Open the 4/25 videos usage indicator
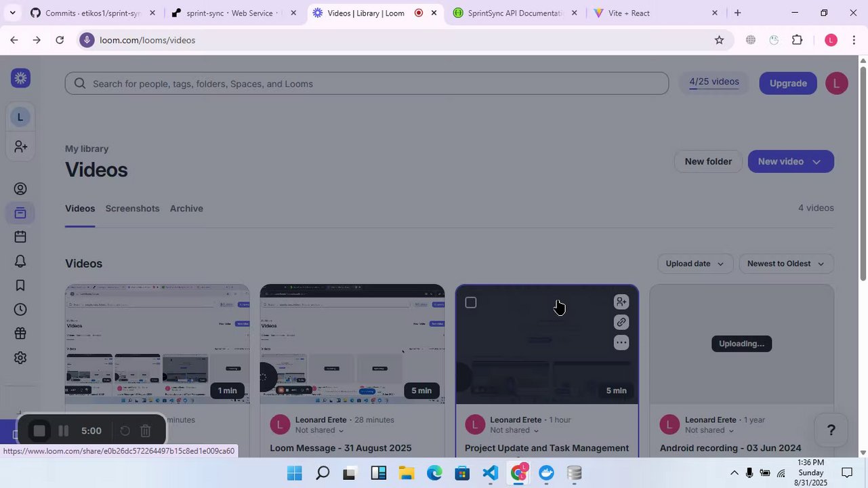The height and width of the screenshot is (488, 868). 714,83
